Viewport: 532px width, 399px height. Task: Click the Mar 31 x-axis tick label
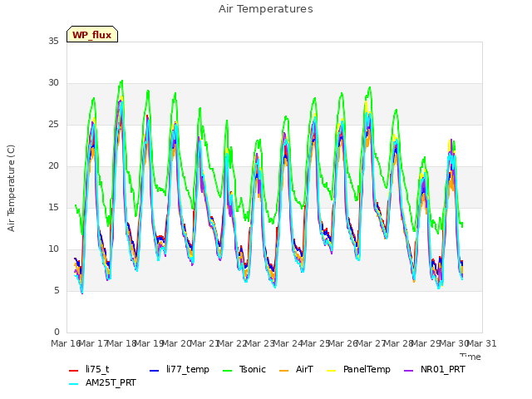pyautogui.click(x=482, y=343)
